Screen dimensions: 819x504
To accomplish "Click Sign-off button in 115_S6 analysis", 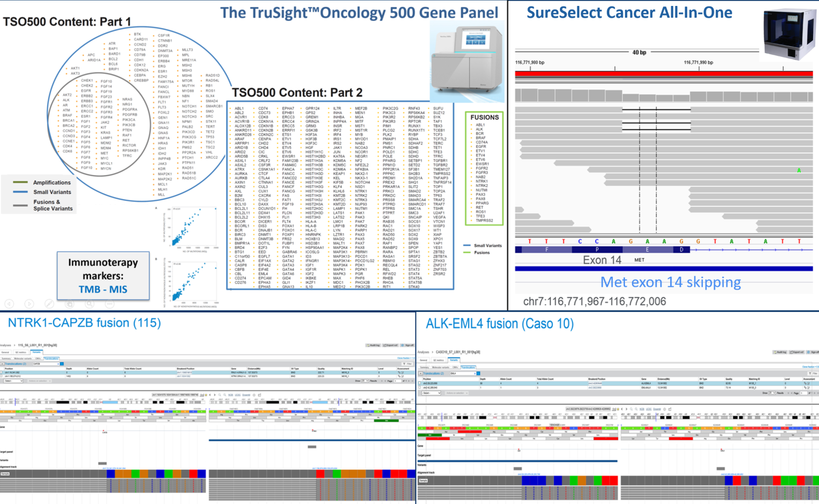I will 407,345.
